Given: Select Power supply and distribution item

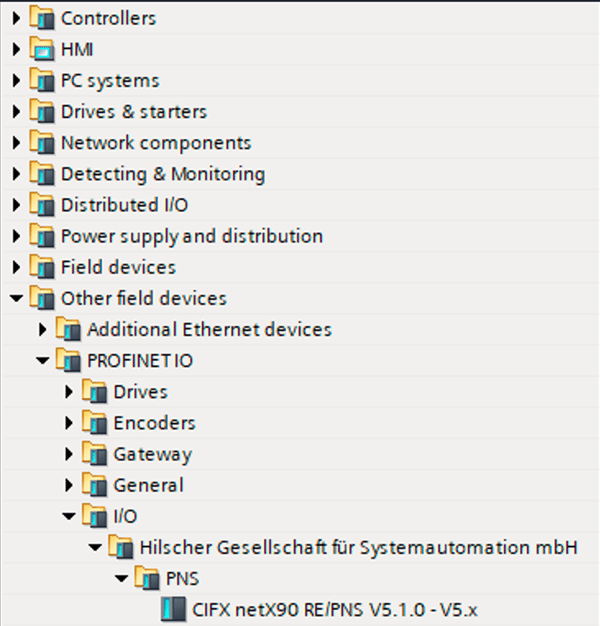Looking at the screenshot, I should coord(191,236).
